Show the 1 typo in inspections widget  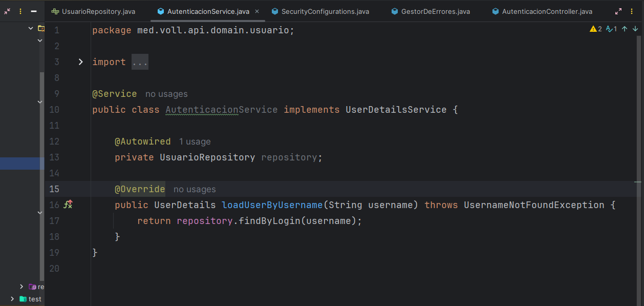611,29
